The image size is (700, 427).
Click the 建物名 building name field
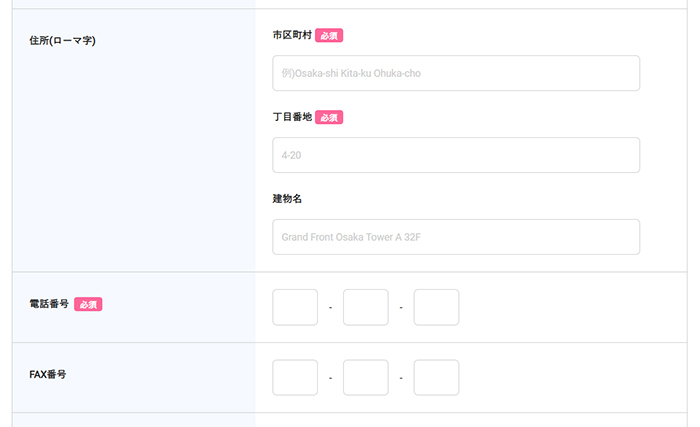coord(455,237)
